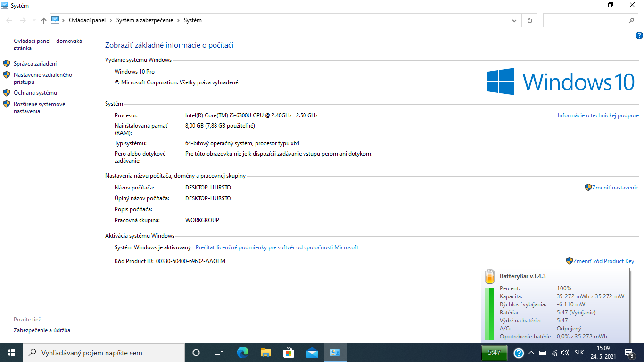Open Task View on taskbar
Image resolution: width=644 pixels, height=362 pixels.
[x=219, y=353]
